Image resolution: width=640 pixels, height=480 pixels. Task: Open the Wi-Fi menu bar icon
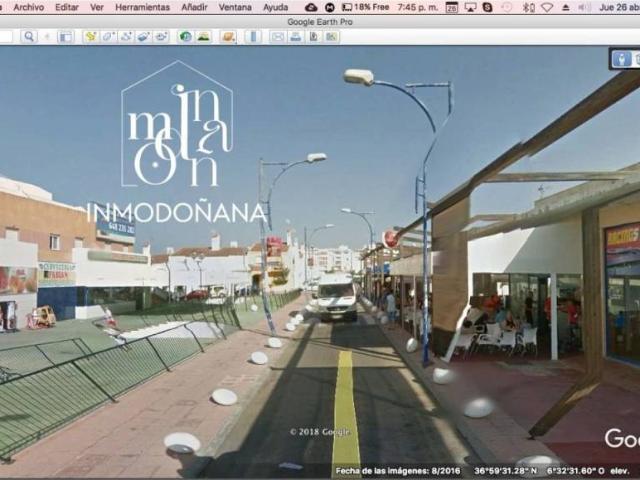(547, 7)
